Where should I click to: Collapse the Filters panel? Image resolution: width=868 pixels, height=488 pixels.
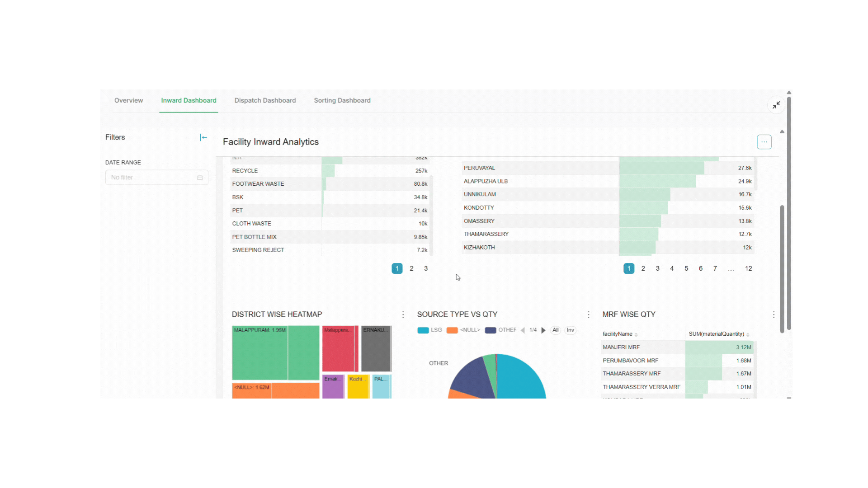coord(203,137)
